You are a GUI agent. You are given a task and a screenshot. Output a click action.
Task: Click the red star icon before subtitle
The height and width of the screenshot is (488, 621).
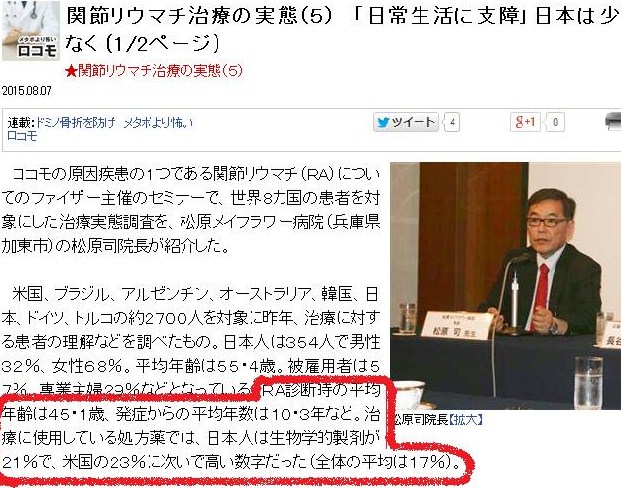pyautogui.click(x=71, y=72)
